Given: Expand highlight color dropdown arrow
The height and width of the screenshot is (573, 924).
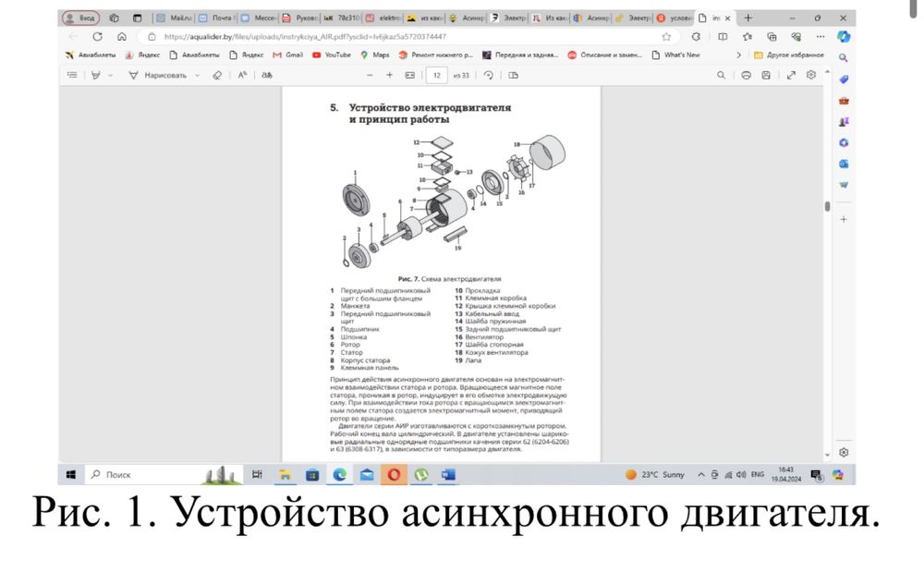Looking at the screenshot, I should (x=110, y=76).
